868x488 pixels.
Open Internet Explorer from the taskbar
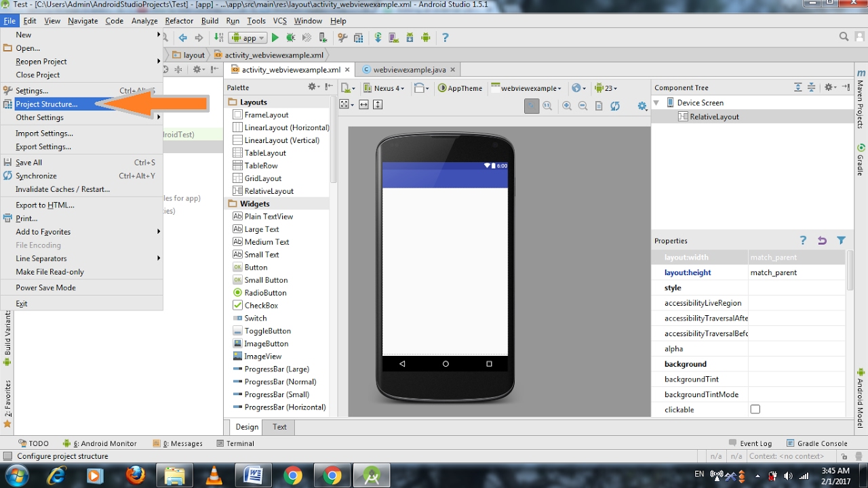tap(57, 475)
